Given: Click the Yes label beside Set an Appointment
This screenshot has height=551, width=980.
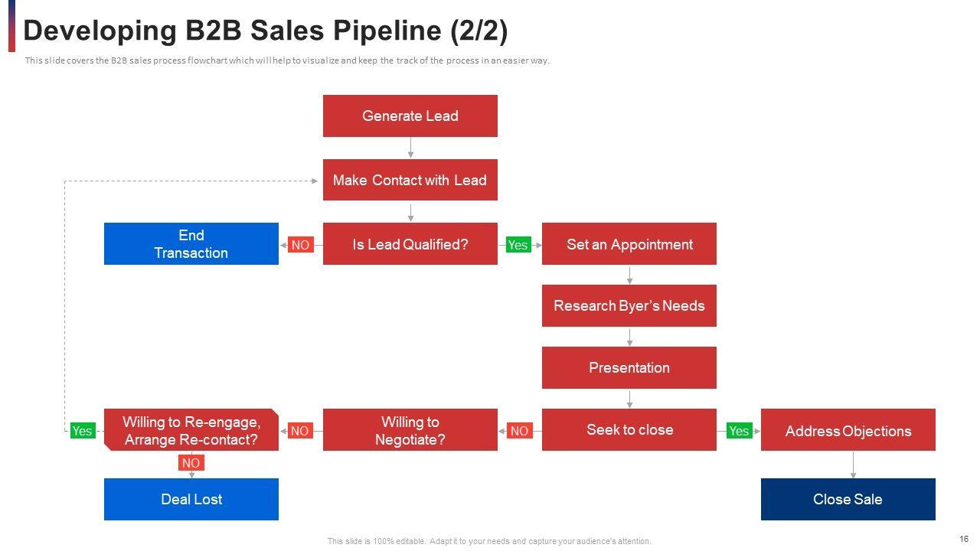Looking at the screenshot, I should click(518, 245).
